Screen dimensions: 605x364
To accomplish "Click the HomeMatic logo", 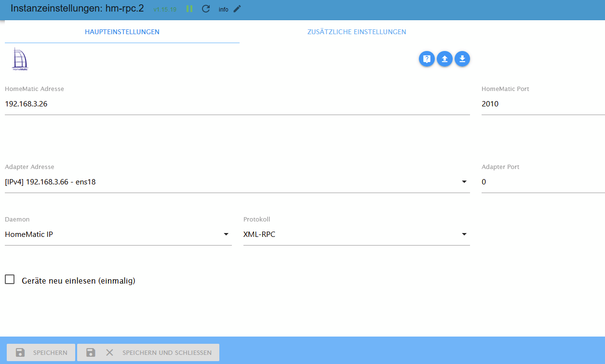I will pos(20,59).
